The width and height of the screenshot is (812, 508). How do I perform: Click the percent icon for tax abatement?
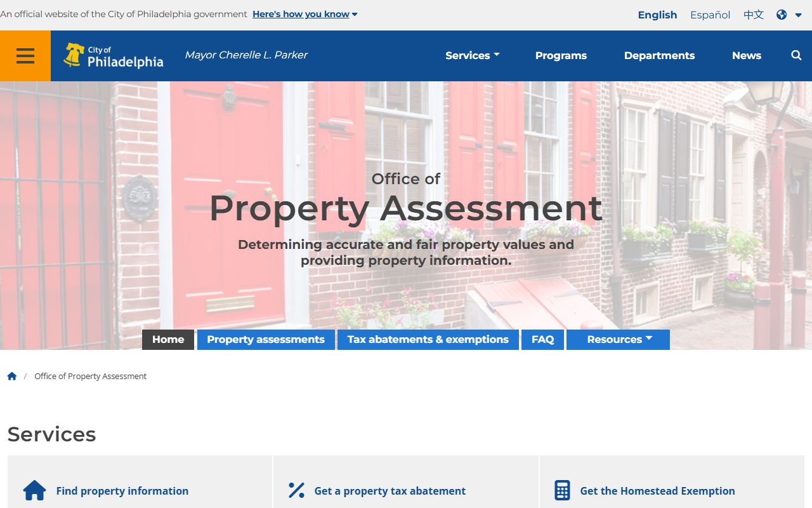point(296,490)
